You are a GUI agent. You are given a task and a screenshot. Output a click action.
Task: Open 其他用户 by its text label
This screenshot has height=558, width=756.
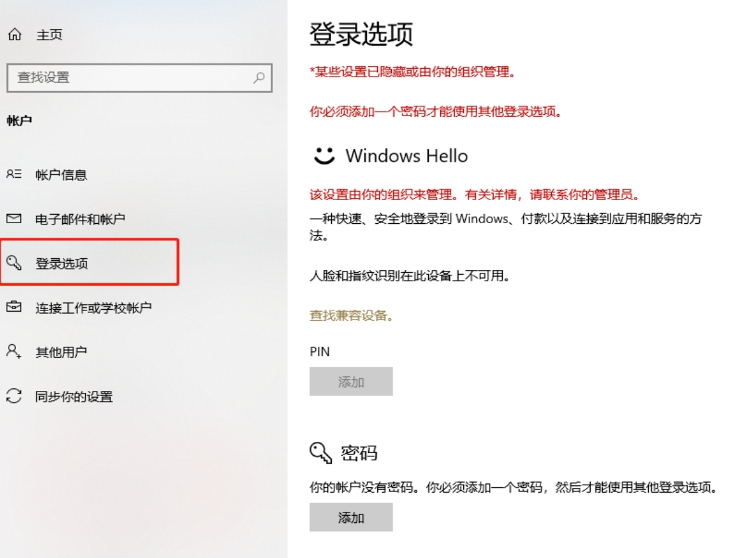click(61, 352)
